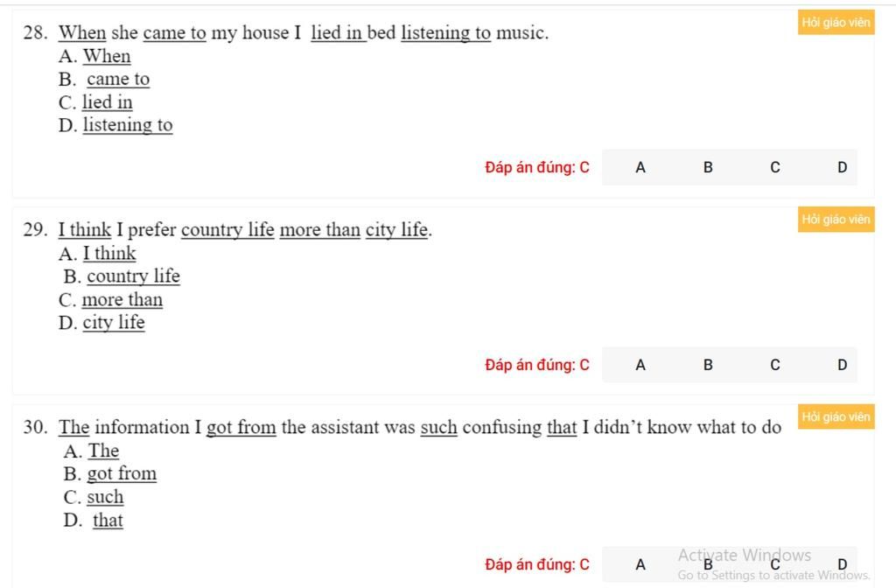Select answer D for question 28
This screenshot has width=896, height=588.
[x=842, y=167]
